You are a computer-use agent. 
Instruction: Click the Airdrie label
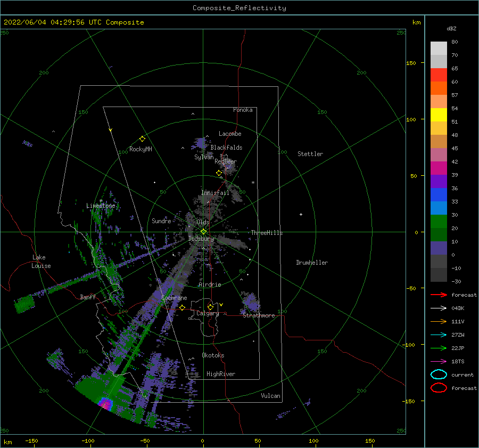tap(210, 284)
